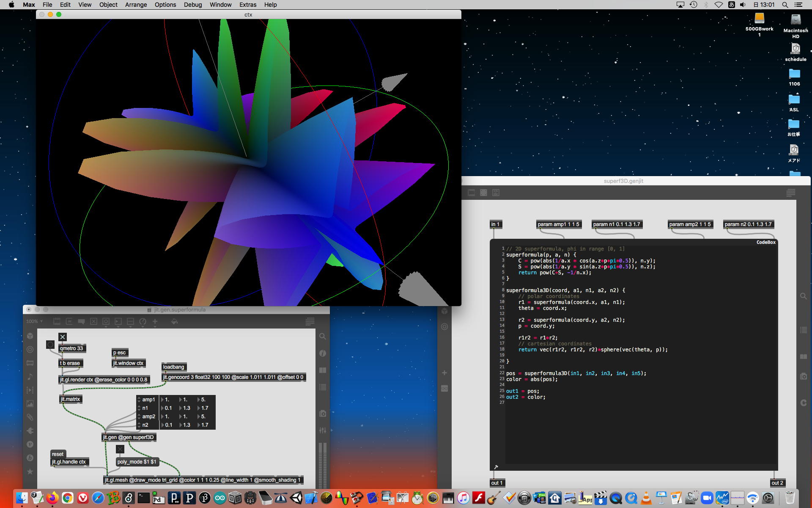Open the zoom 100% dropdown

(34, 321)
